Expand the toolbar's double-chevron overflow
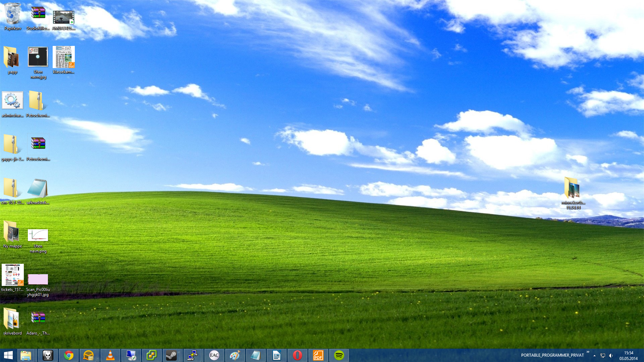644x362 pixels. coord(588,352)
